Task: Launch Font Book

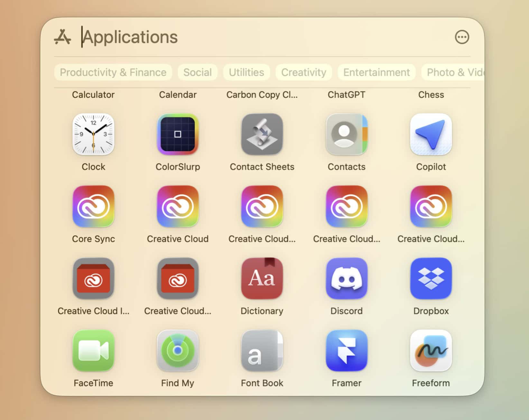Action: click(x=262, y=351)
